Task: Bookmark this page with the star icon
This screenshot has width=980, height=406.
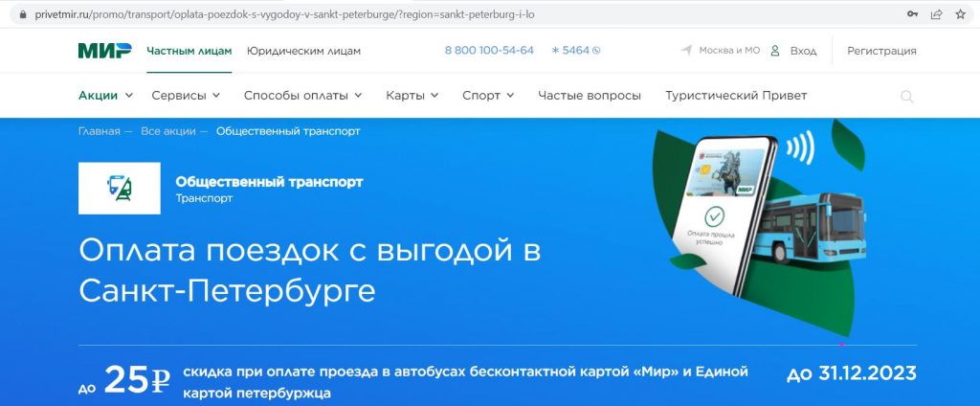Action: pyautogui.click(x=961, y=13)
